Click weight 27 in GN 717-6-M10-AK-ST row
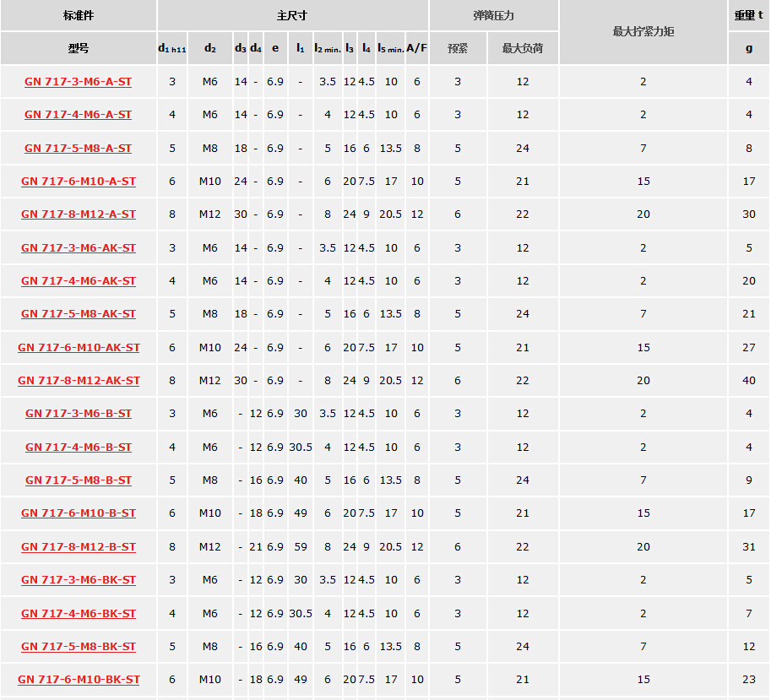The image size is (771, 700). click(x=749, y=348)
